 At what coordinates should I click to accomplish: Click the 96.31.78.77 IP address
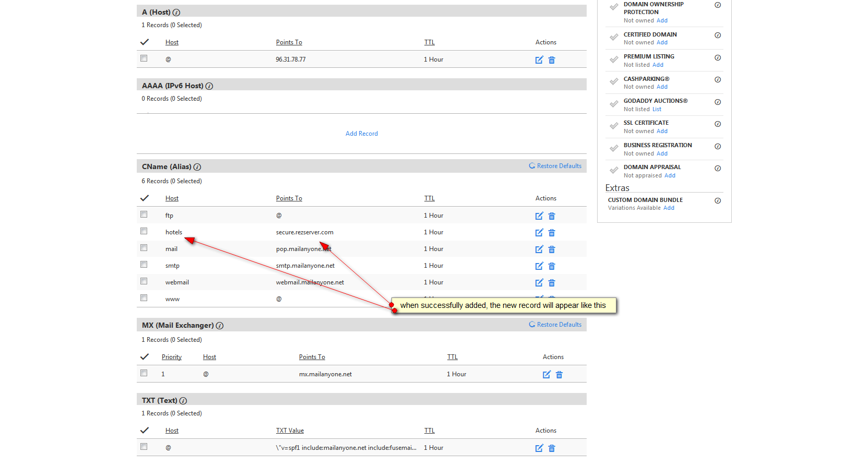291,59
